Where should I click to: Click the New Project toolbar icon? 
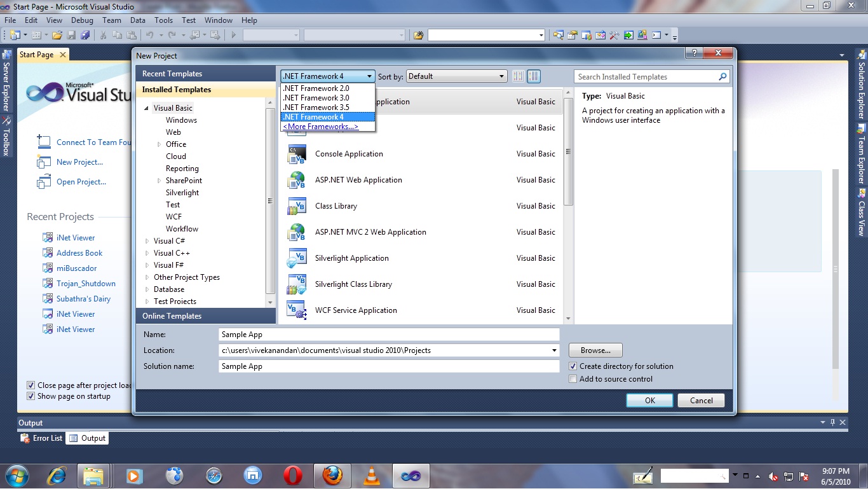point(15,35)
